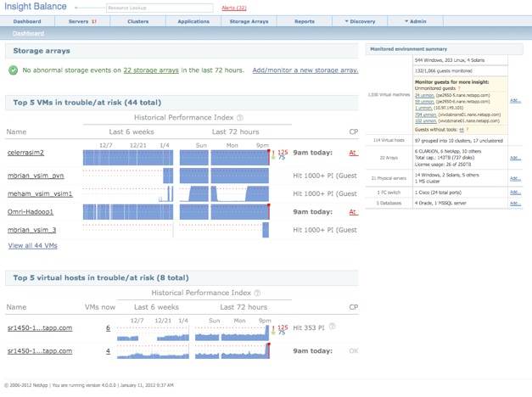Viewport: 532px width, 397px height.
Task: Click the help icon beside the hosts Historical Performance Index
Action: (x=257, y=293)
